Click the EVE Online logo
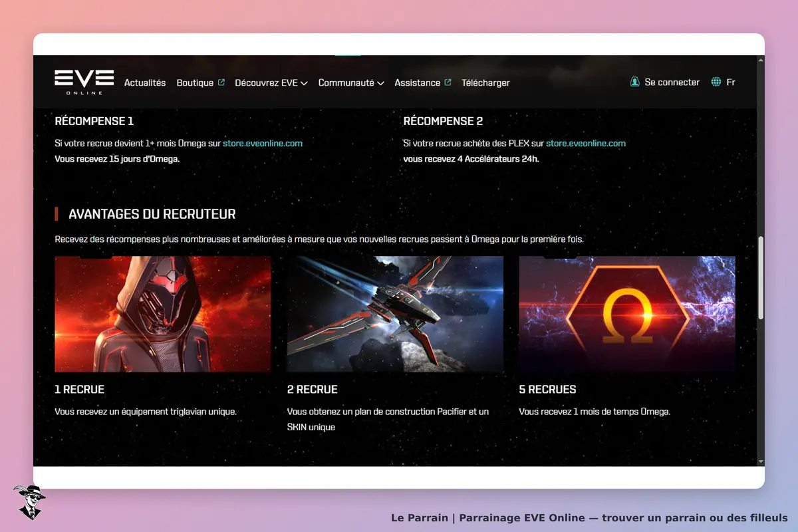Screen dimensions: 798x532 click(x=84, y=82)
